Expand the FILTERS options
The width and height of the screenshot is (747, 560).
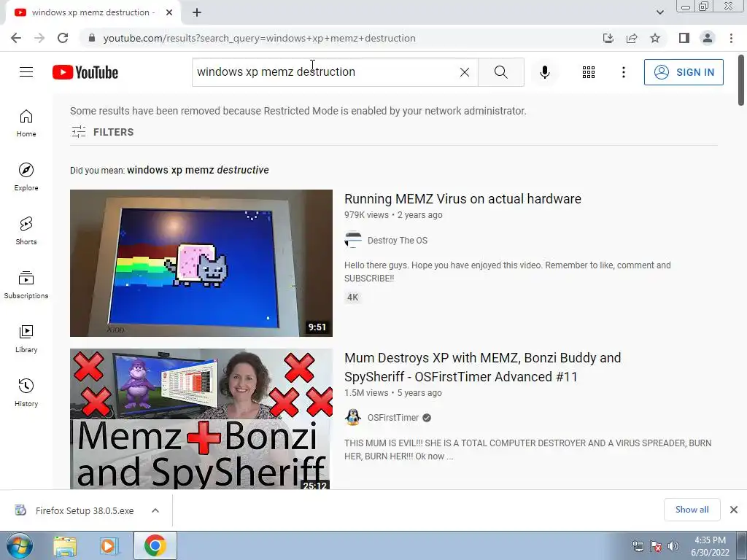point(102,132)
